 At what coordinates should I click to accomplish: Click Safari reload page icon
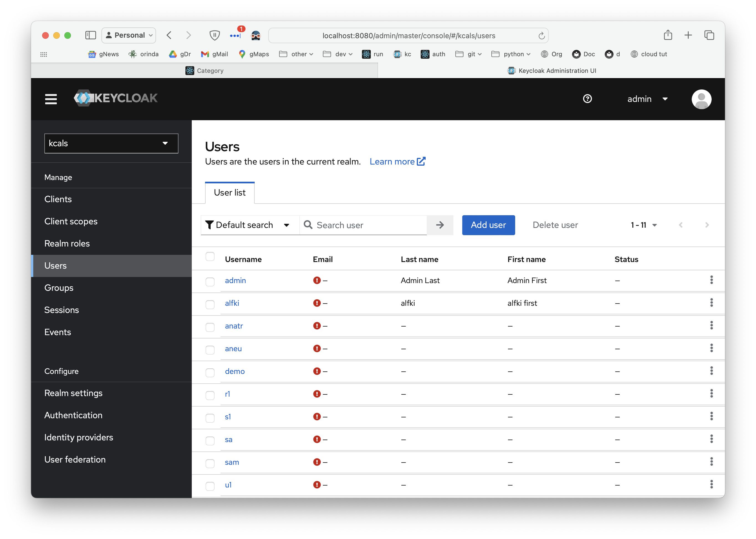tap(541, 35)
